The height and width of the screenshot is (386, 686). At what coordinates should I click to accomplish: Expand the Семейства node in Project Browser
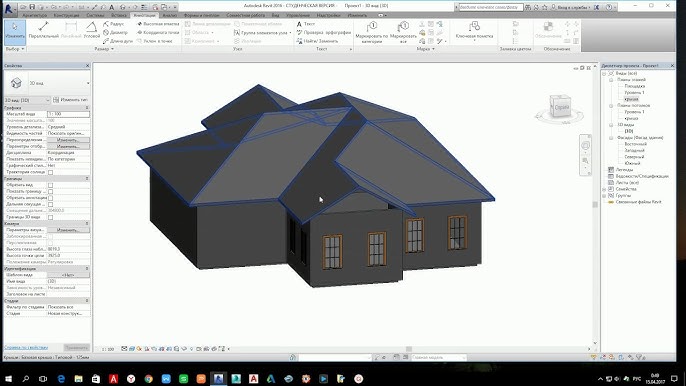click(x=605, y=189)
